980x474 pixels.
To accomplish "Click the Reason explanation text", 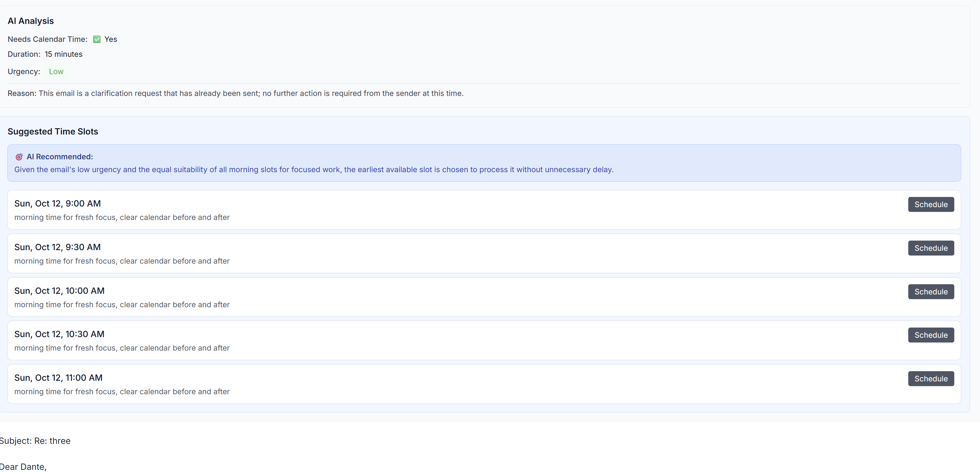I will [235, 94].
